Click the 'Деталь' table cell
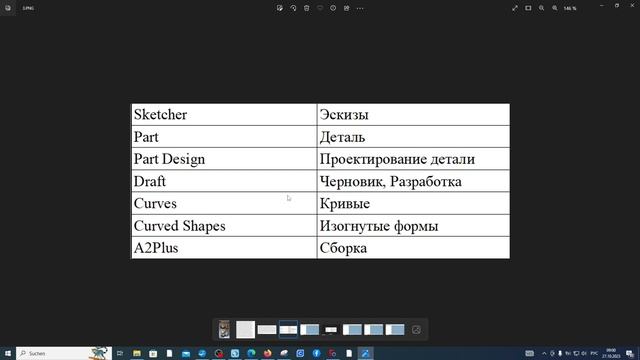Viewport: 640px width, 360px height. point(413,137)
